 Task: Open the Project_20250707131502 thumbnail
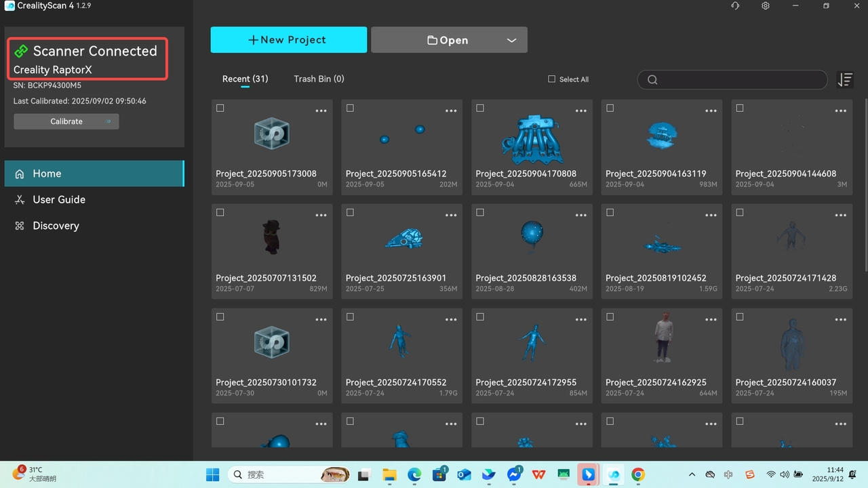click(272, 237)
